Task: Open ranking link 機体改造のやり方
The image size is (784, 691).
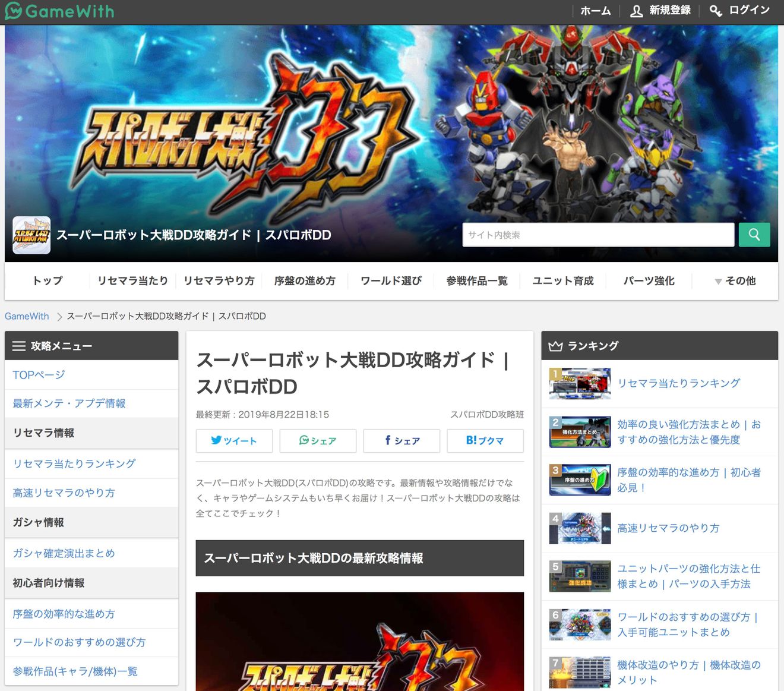Action: click(x=689, y=673)
